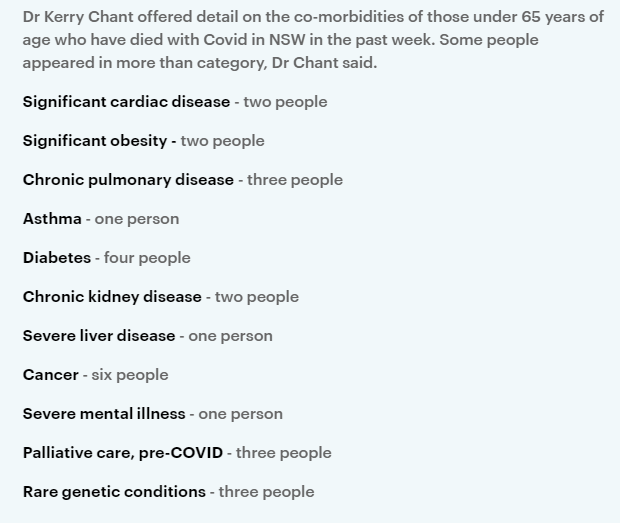Click the bold 'Significant obesity' label
Image resolution: width=620 pixels, height=523 pixels.
pos(95,141)
